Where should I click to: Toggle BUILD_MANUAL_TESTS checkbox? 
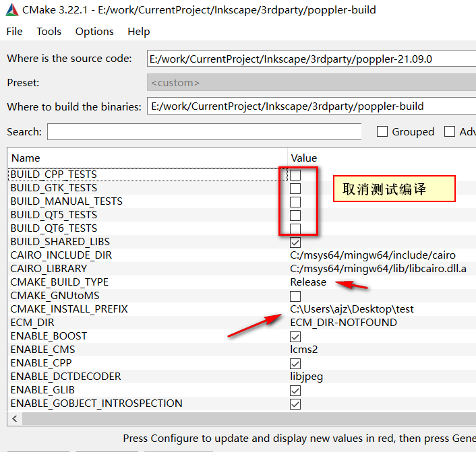[x=295, y=202]
